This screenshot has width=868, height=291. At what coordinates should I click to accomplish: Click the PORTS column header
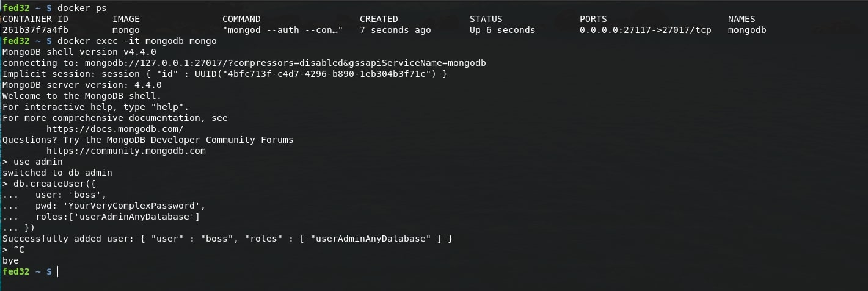[593, 19]
